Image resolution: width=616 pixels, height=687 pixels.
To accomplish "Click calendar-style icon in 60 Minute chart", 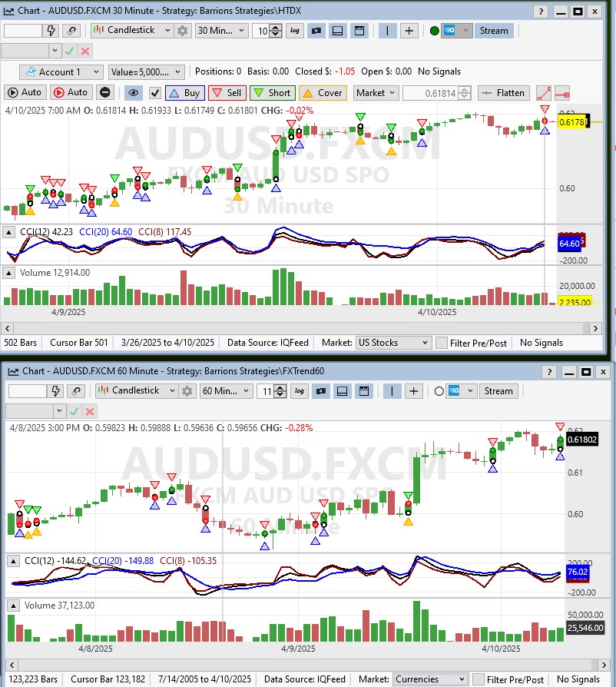I will pyautogui.click(x=364, y=391).
